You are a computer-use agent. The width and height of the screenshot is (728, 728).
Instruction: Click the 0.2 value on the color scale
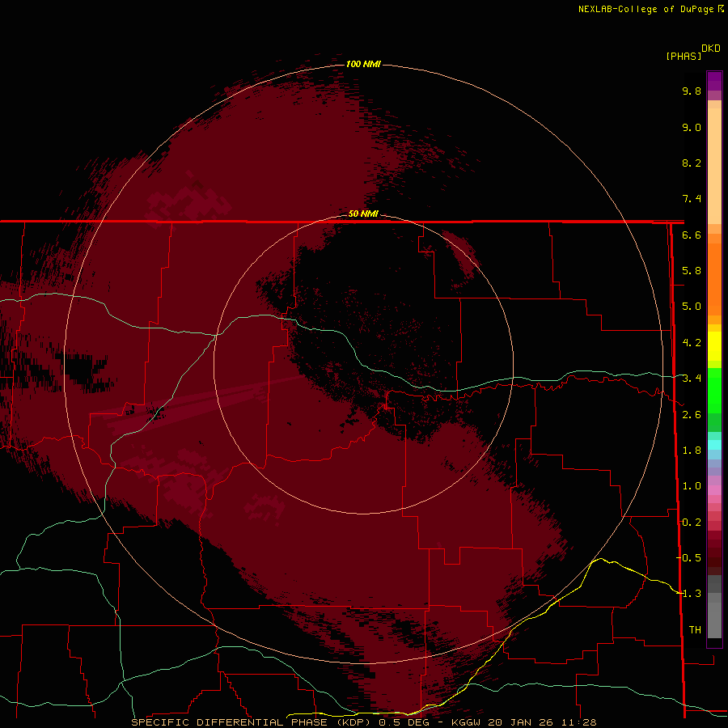pyautogui.click(x=692, y=523)
